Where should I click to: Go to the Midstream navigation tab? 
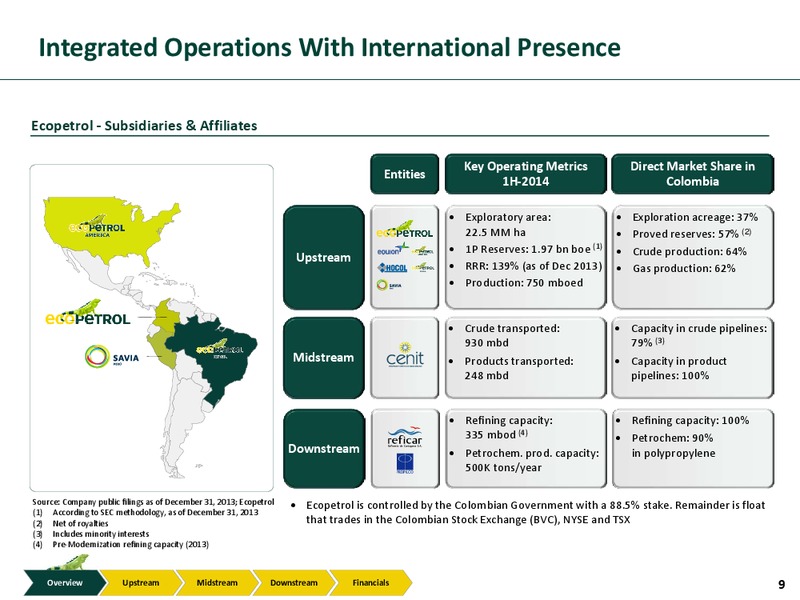tap(217, 583)
